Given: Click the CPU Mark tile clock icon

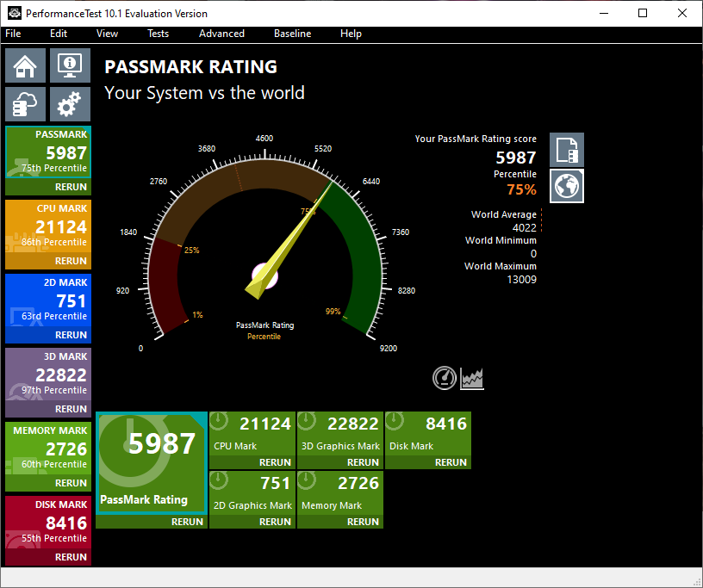Looking at the screenshot, I should click(x=218, y=421).
